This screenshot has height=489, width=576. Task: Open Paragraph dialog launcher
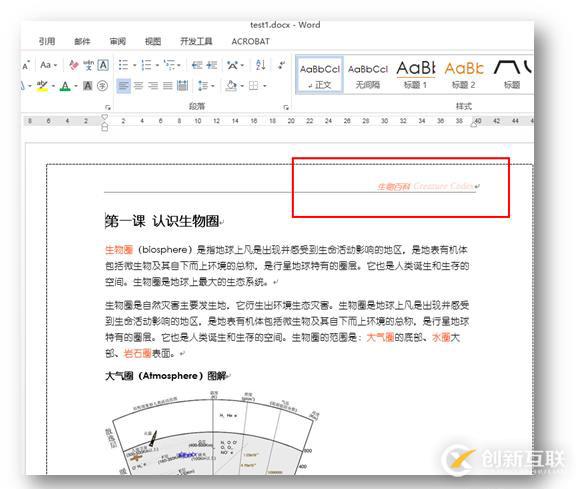pos(286,107)
